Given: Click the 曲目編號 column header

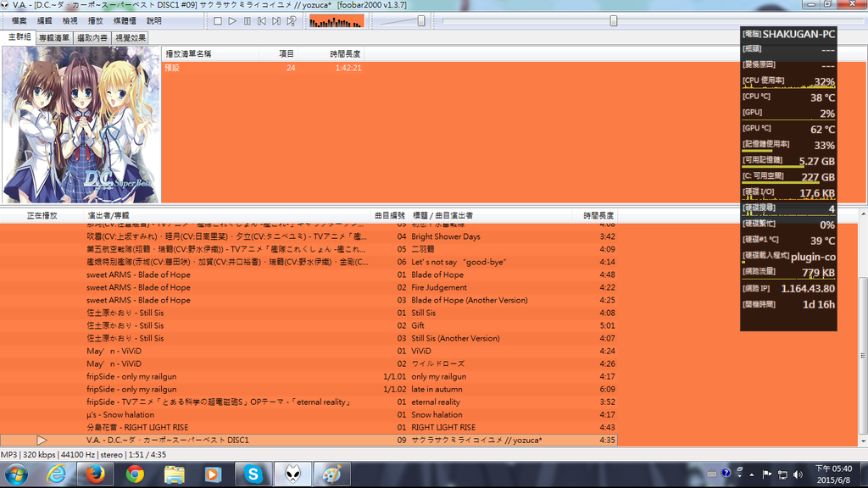Looking at the screenshot, I should (390, 216).
